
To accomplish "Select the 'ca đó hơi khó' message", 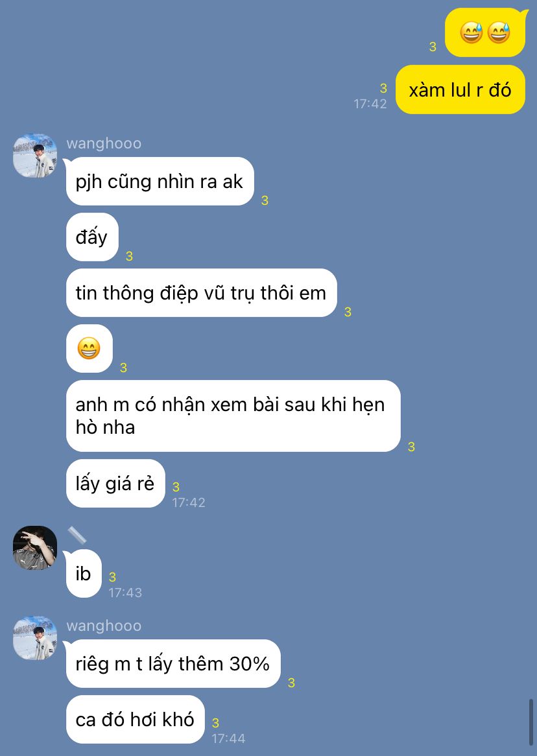I will 135,719.
